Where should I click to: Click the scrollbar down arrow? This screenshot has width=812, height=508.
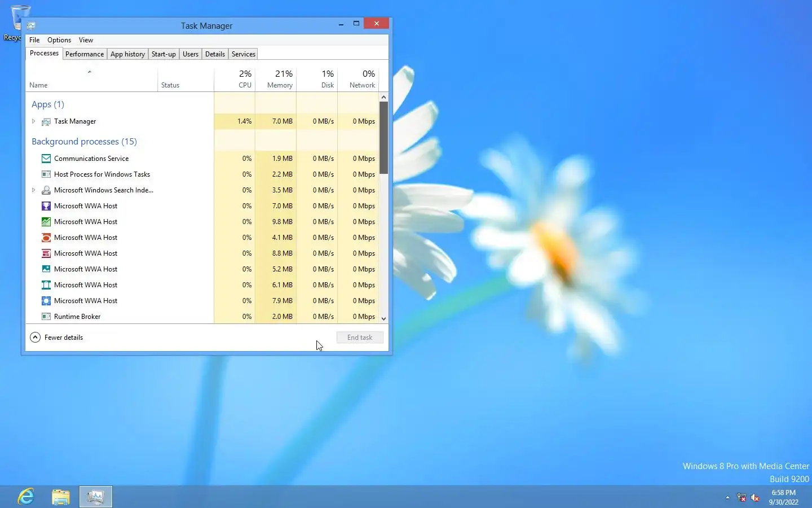383,319
